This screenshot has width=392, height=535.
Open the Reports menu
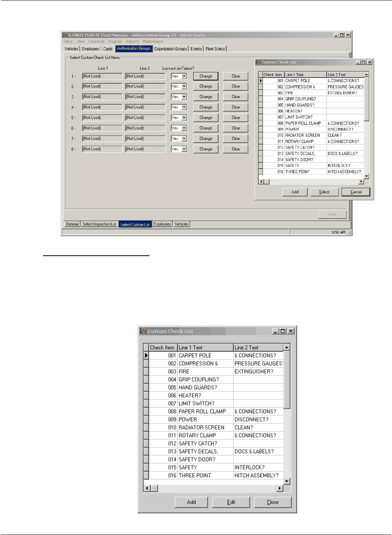[x=132, y=41]
